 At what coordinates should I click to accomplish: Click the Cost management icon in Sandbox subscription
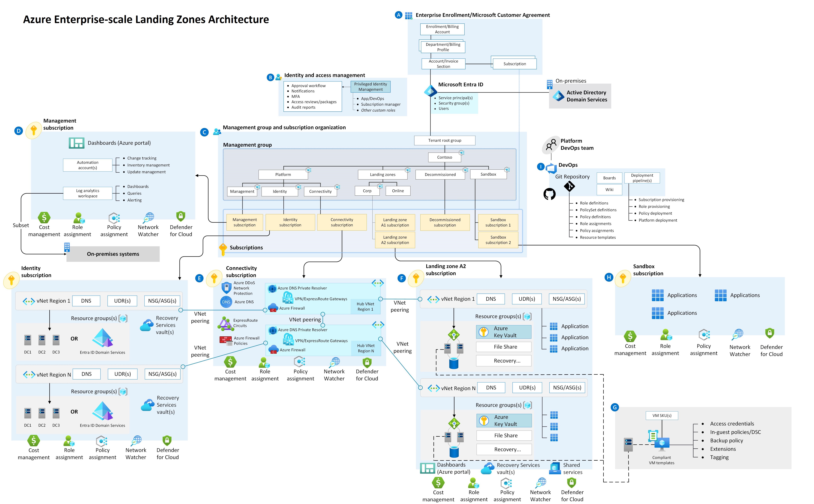point(630,336)
